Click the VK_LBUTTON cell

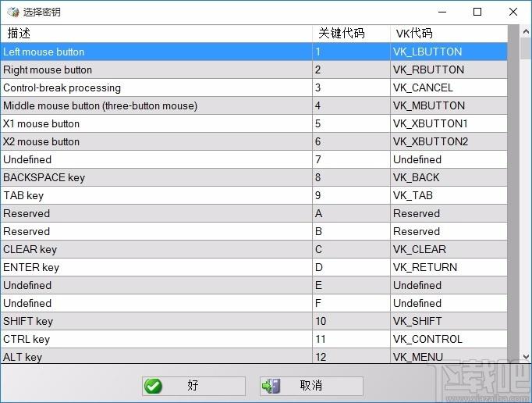coord(449,52)
